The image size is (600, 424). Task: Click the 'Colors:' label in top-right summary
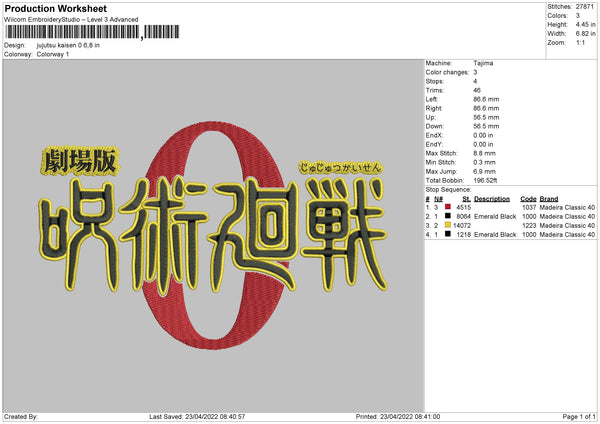(557, 16)
